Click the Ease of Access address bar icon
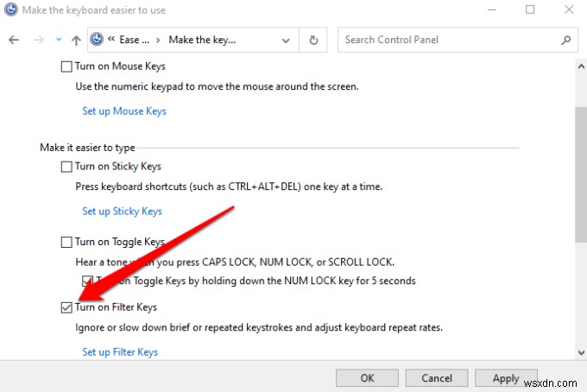The width and height of the screenshot is (587, 392). 97,40
